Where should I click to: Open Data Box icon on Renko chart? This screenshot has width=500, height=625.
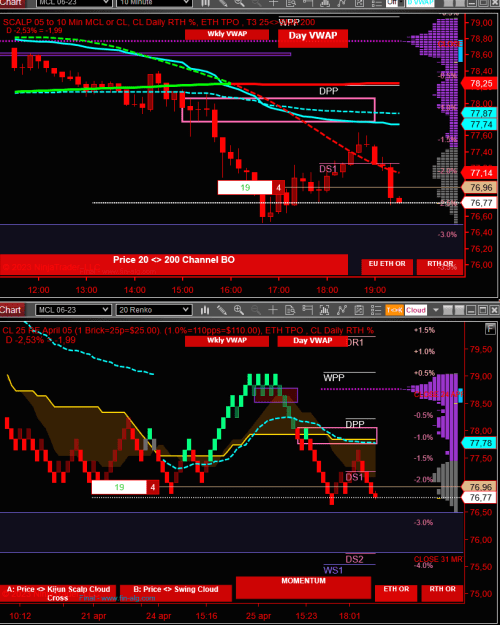tap(290, 310)
